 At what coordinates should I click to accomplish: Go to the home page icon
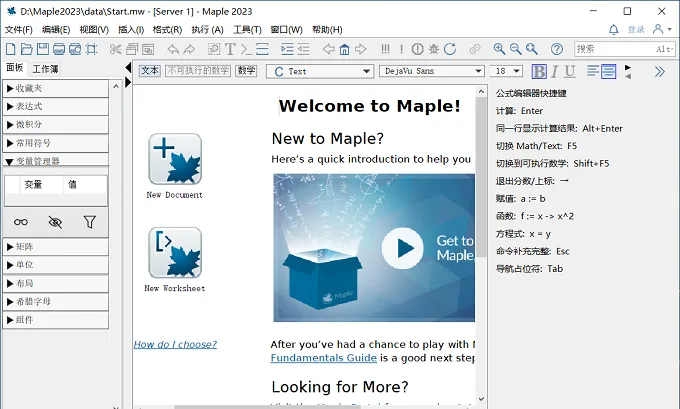click(344, 49)
